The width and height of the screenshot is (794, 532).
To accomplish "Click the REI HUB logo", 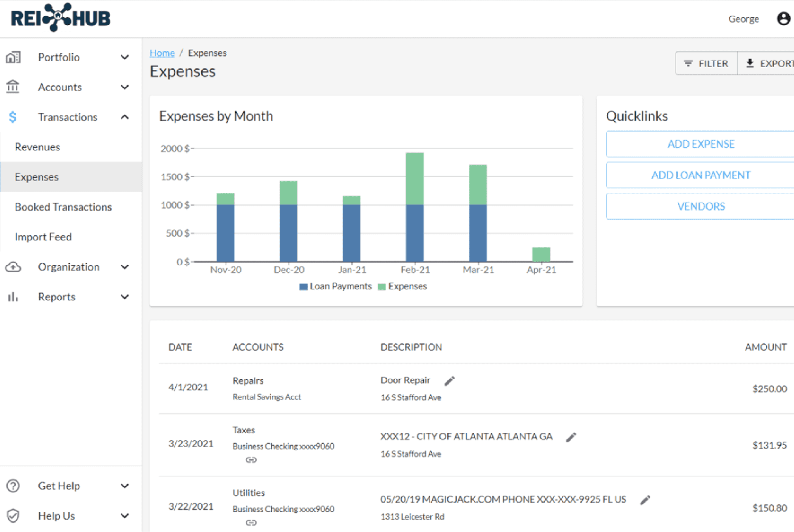I will (60, 17).
